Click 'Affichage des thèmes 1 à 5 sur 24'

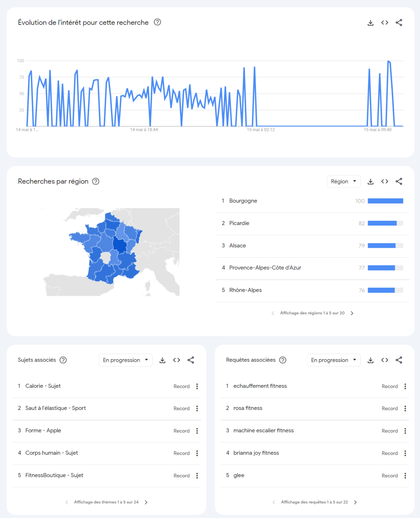click(106, 502)
